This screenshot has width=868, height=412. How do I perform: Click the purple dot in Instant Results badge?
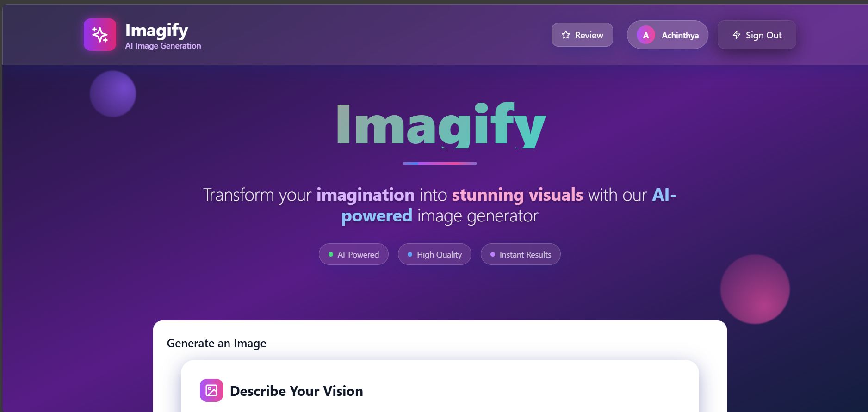493,254
